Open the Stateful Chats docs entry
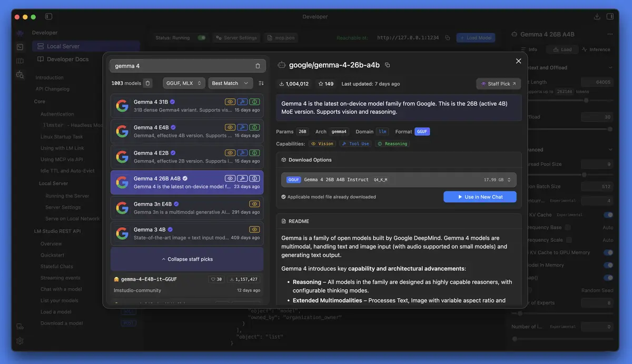Image resolution: width=632 pixels, height=364 pixels. (57, 267)
